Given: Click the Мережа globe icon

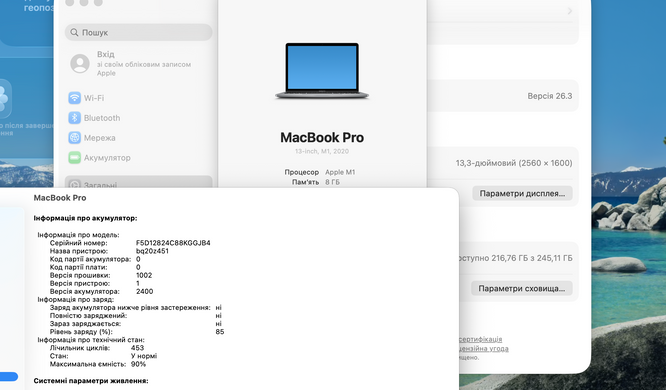Looking at the screenshot, I should 74,138.
